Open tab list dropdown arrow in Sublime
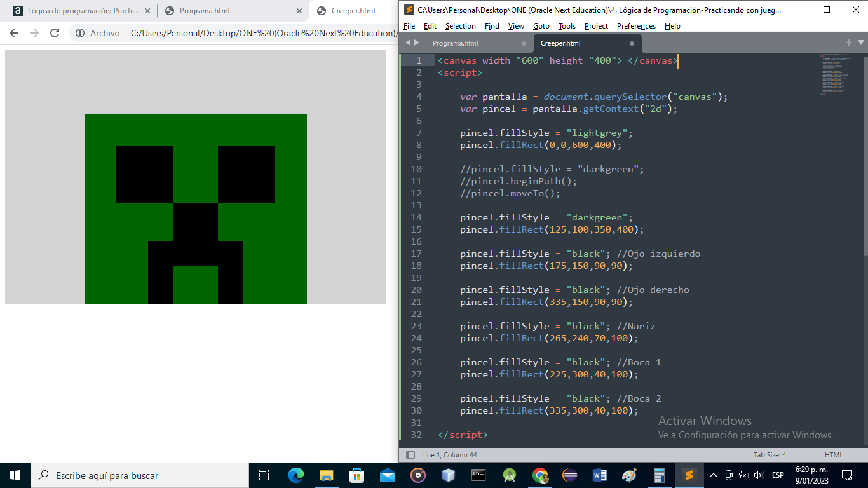Viewport: 868px width, 488px height. pos(861,43)
